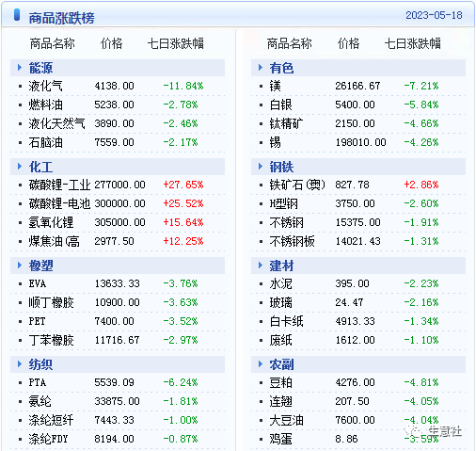Select the 液化气 commodity
The image size is (476, 451).
coord(45,86)
